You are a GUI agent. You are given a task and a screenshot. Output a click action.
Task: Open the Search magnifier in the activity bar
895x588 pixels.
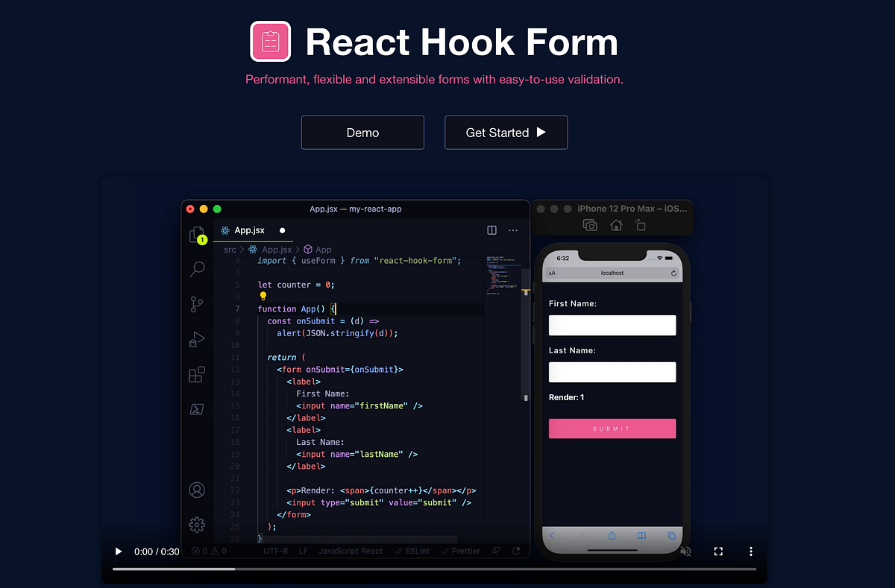pos(197,269)
